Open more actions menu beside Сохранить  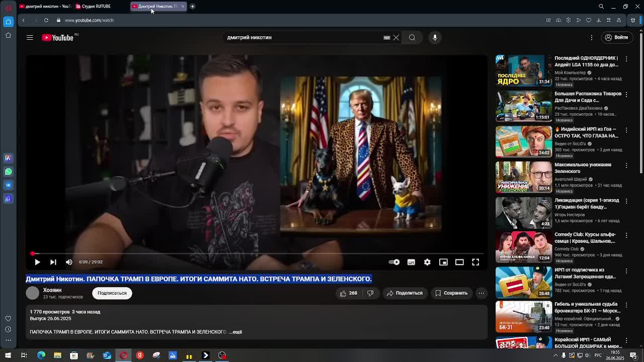(x=481, y=293)
